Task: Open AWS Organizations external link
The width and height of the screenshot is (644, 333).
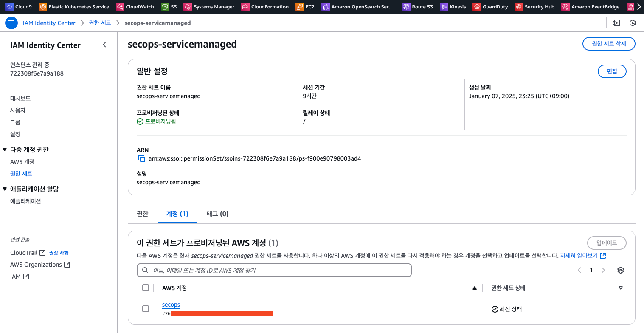Action: pyautogui.click(x=40, y=265)
